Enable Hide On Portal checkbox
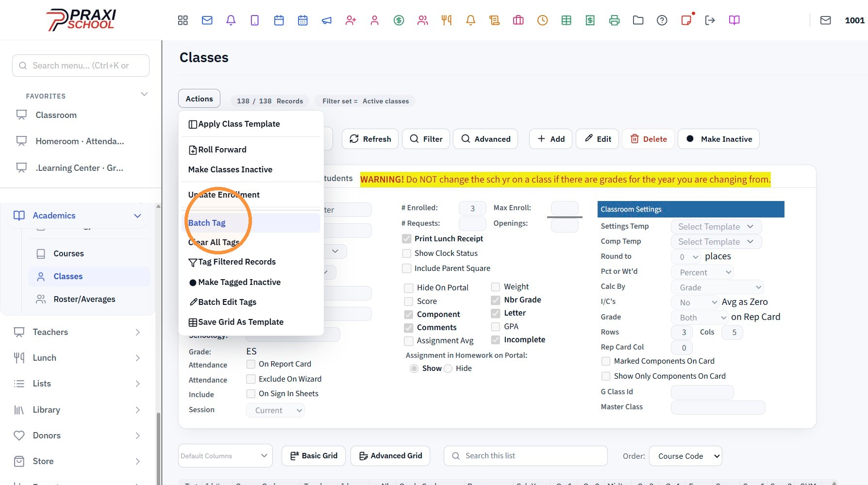868x485 pixels. [x=409, y=288]
